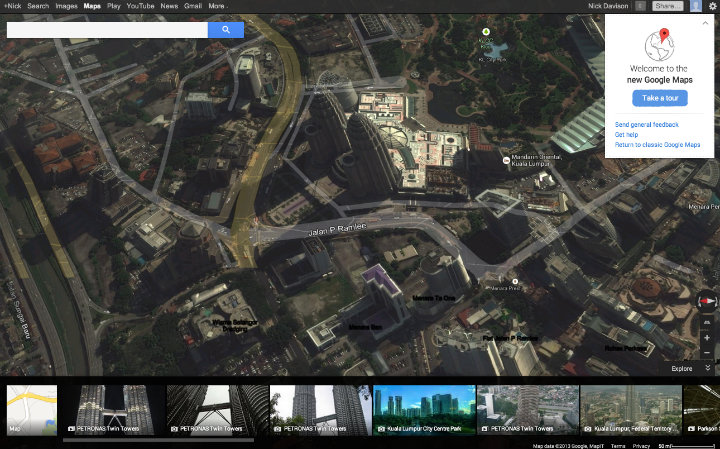Click the Menara Ta One label
The image size is (720, 449).
(434, 298)
